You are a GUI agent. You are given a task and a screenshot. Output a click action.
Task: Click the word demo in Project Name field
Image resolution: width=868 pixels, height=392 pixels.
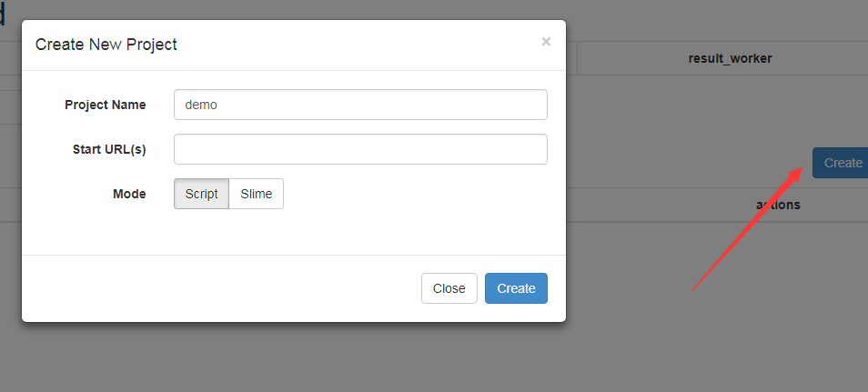(x=201, y=105)
